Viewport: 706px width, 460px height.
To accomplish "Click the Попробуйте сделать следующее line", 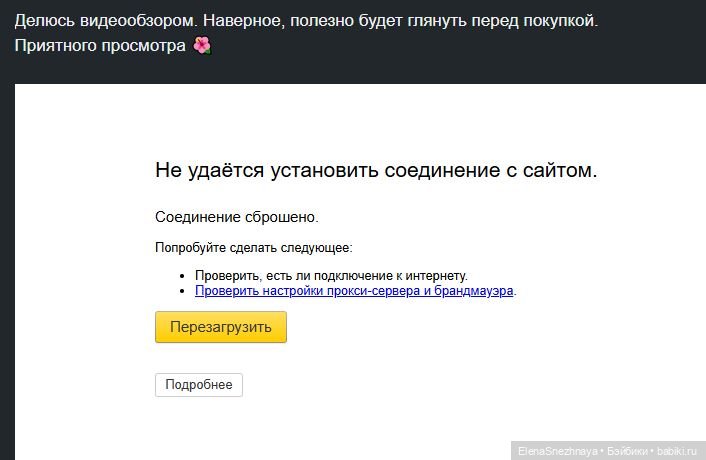I will tap(254, 248).
